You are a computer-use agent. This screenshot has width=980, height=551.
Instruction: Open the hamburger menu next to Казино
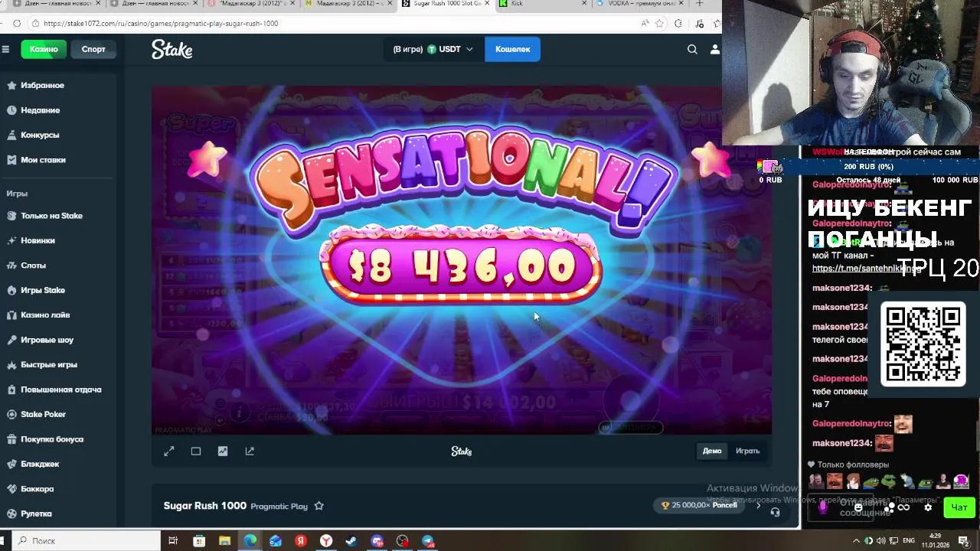pyautogui.click(x=5, y=49)
